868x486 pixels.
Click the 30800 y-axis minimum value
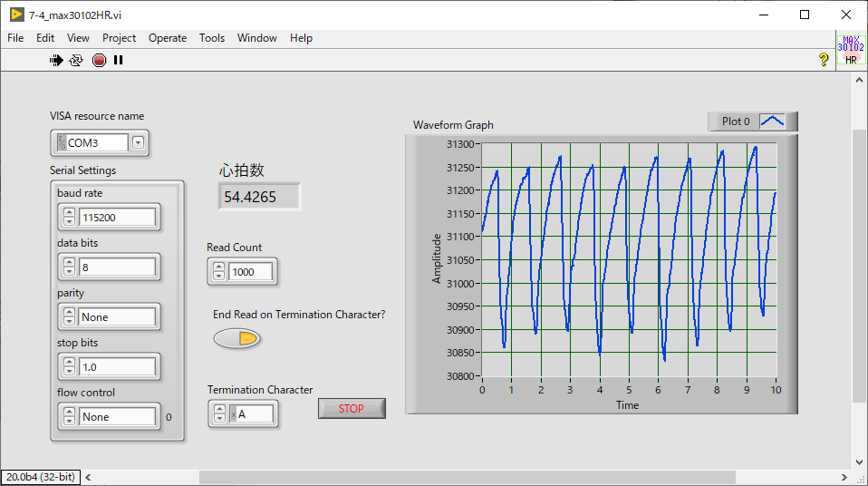[x=460, y=376]
